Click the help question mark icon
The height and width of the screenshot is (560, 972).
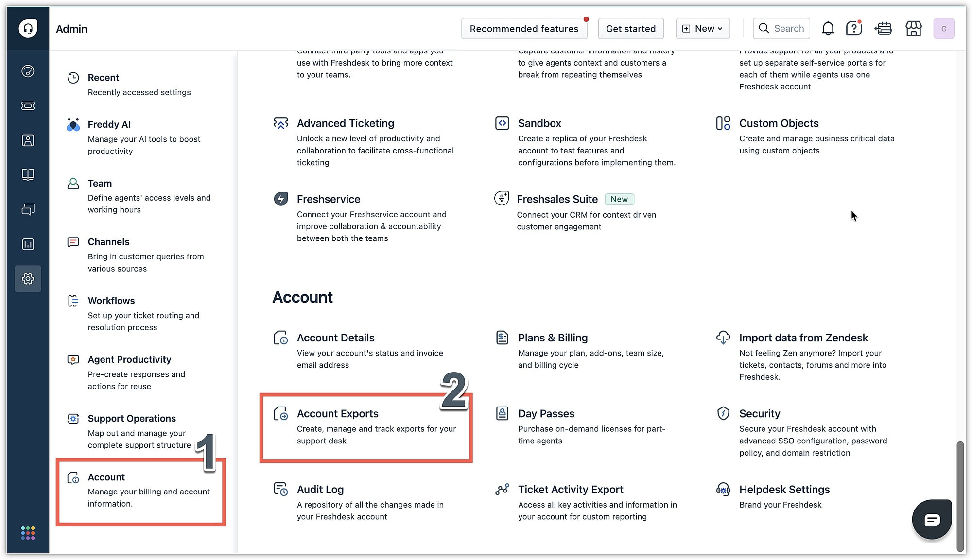853,29
